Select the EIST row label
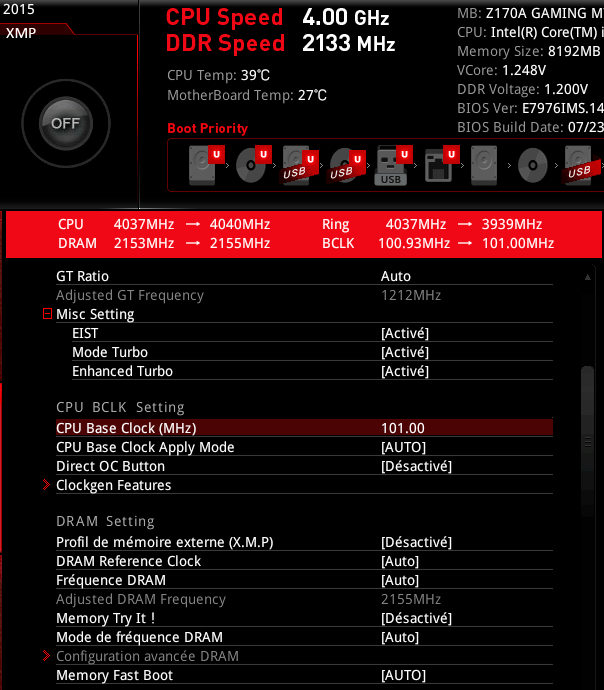The width and height of the screenshot is (604, 690). pos(85,333)
